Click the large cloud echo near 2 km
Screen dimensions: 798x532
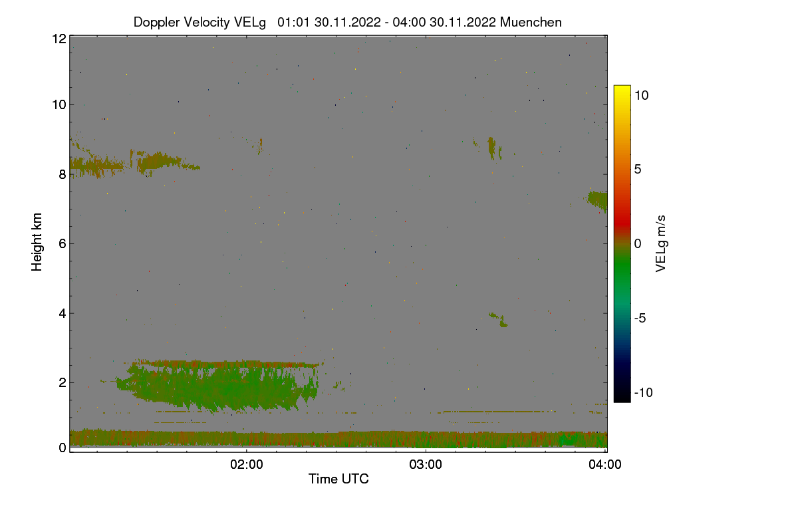pos(219,386)
